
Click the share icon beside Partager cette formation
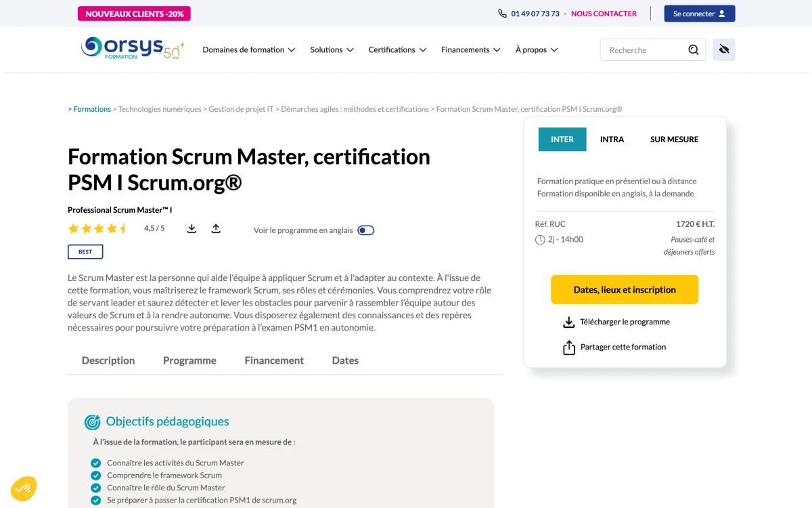click(x=569, y=347)
